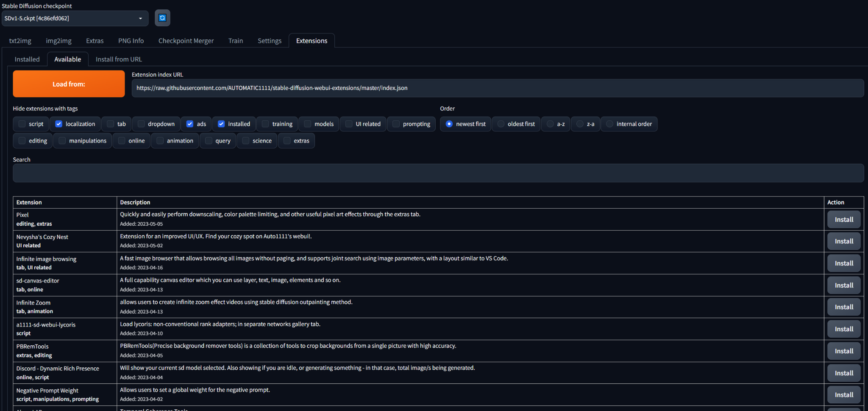Select the oldest first order option
The image size is (868, 411).
501,124
